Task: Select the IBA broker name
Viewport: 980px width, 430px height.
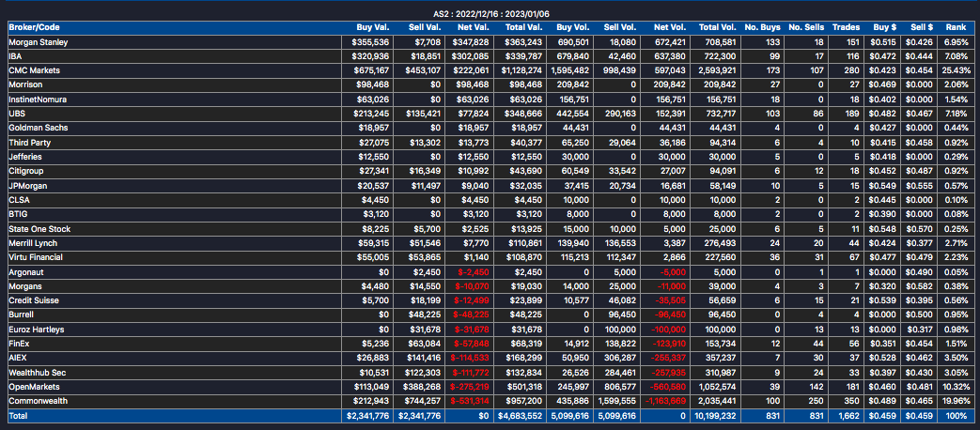Action: coord(15,56)
